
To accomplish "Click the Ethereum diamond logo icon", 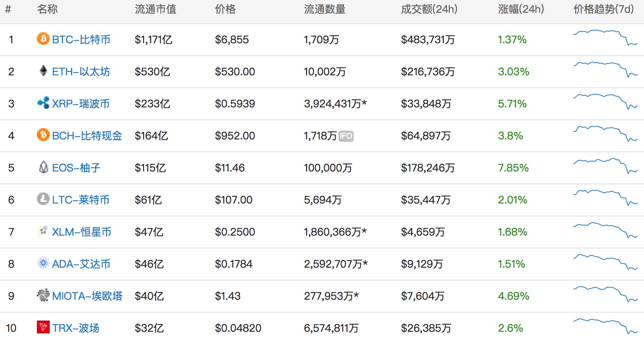I will (43, 71).
